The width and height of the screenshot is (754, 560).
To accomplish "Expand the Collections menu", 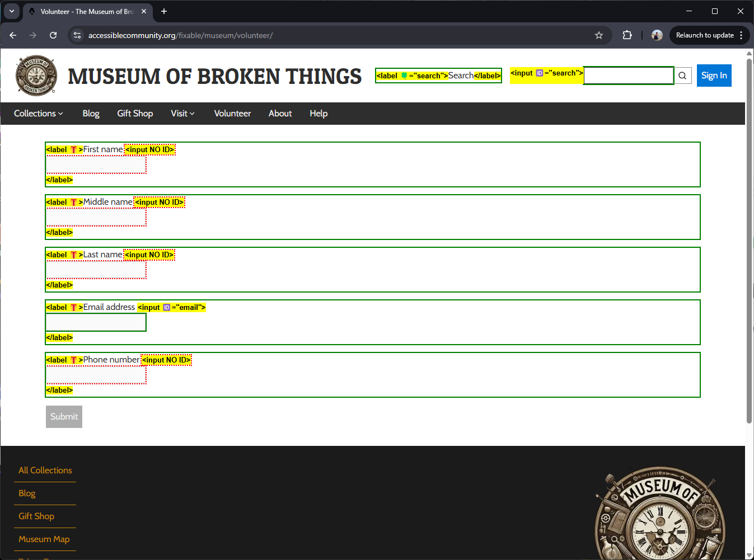I will tap(38, 114).
